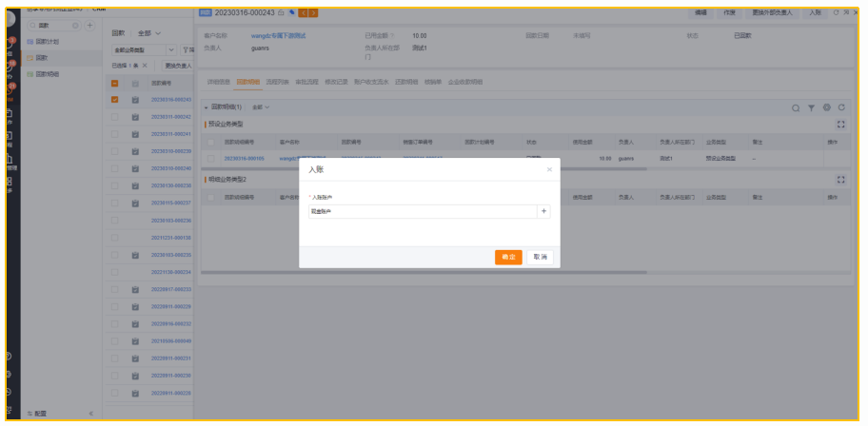
Task: Click the filter funnel icon in the 回款明细 toolbar
Action: point(811,107)
